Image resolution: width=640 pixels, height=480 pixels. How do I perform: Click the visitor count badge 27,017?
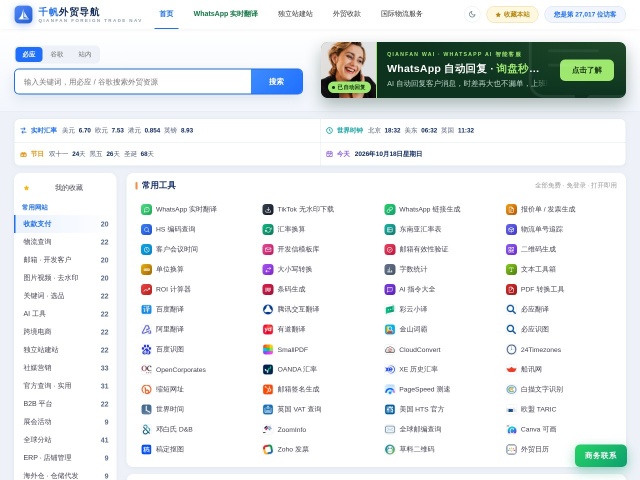(585, 14)
